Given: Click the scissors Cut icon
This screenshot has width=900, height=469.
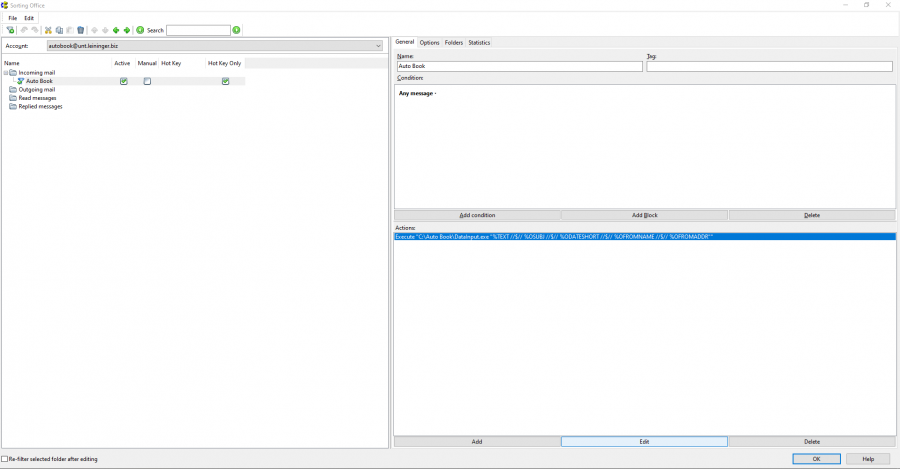Looking at the screenshot, I should (x=48, y=30).
